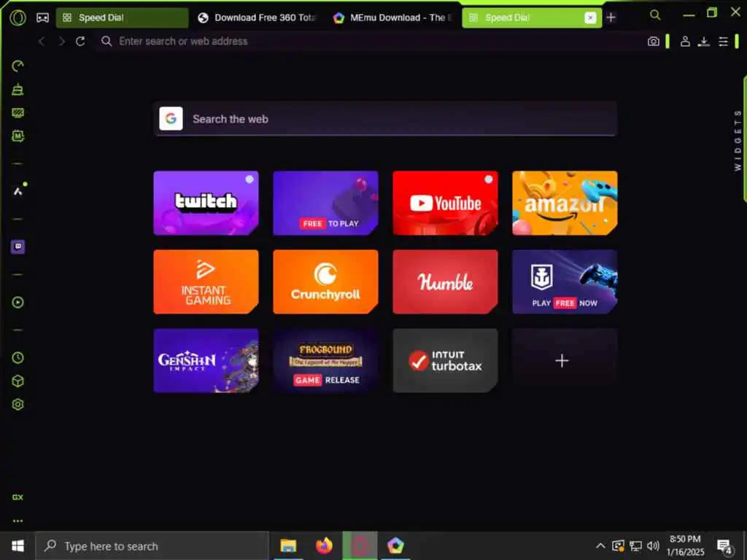This screenshot has width=747, height=560.
Task: Open the Humble speed dial tile
Action: (445, 281)
